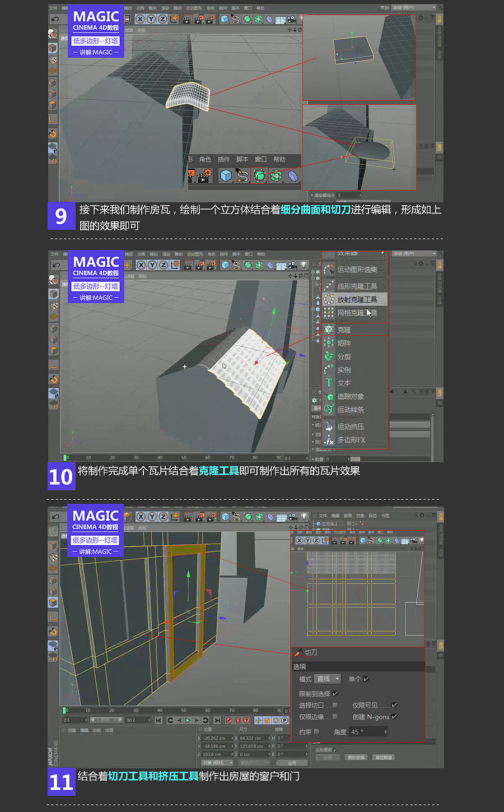This screenshot has width=504, height=812.
Task: Click the 新的变换 button
Action: [356, 757]
